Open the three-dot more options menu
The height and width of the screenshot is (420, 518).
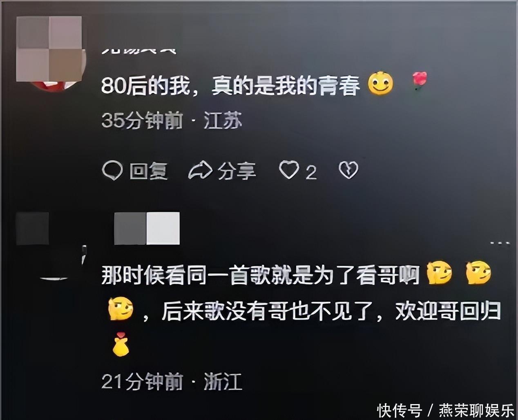(x=500, y=243)
